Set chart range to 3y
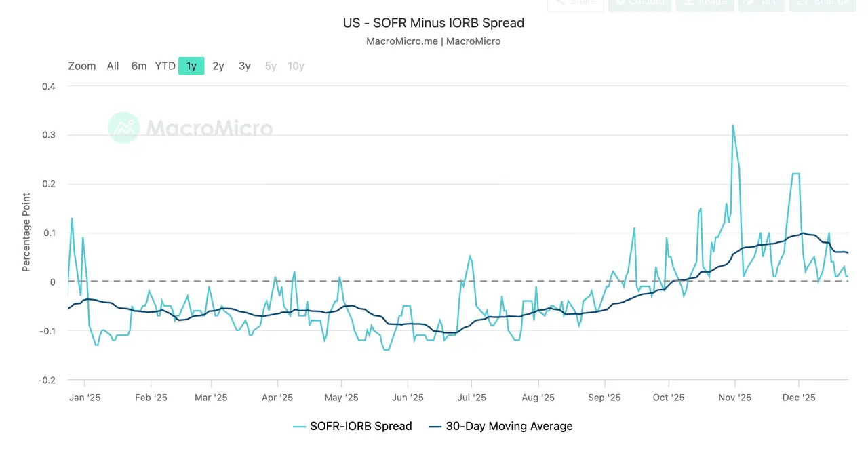This screenshot has height=464, width=868. pyautogui.click(x=244, y=66)
